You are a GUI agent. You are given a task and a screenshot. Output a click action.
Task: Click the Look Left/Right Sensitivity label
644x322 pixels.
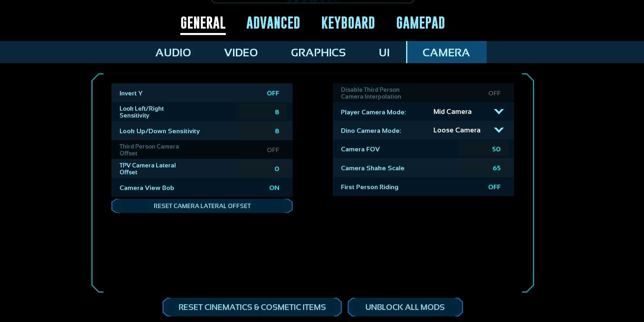[x=142, y=112]
